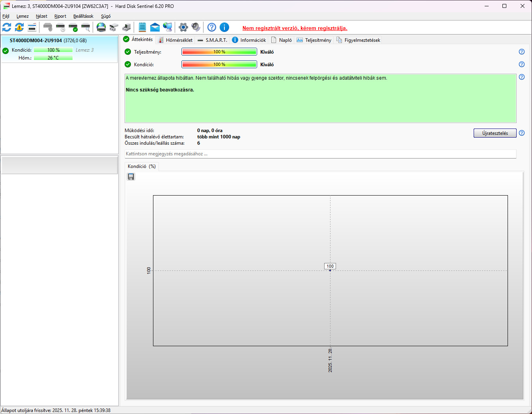This screenshot has width=532, height=414.
Task: Open the blue notepad report icon
Action: pos(142,27)
